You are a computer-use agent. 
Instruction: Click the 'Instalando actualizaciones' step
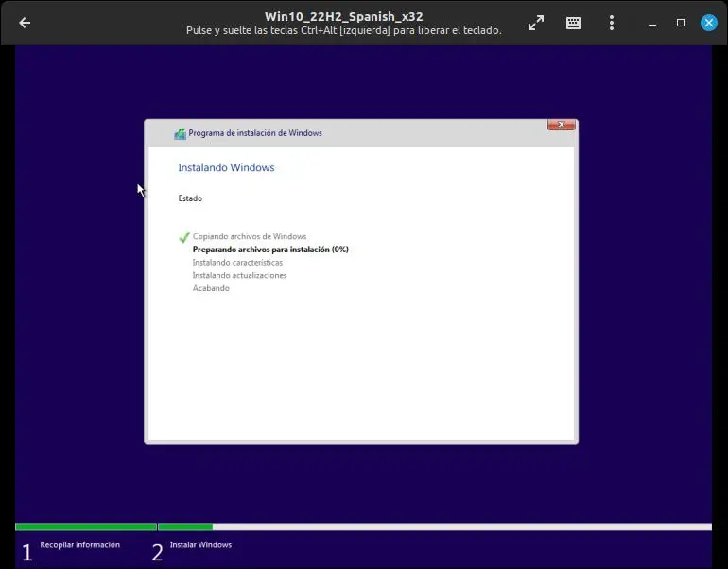point(239,276)
